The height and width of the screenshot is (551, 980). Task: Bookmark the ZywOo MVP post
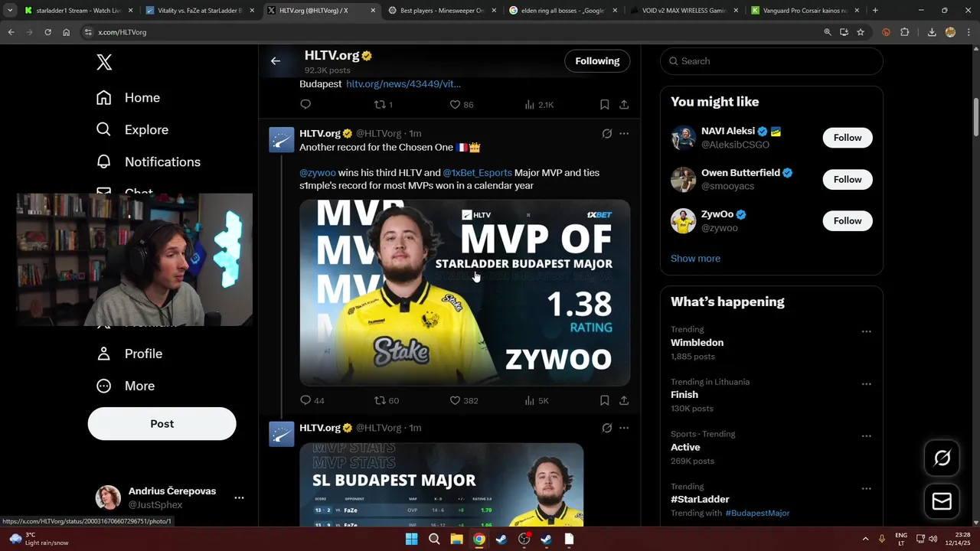pyautogui.click(x=604, y=400)
